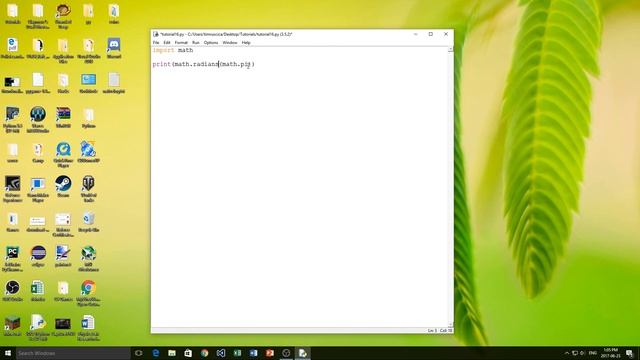Open the Windows Start menu
Image resolution: width=640 pixels, height=360 pixels.
(x=7, y=353)
